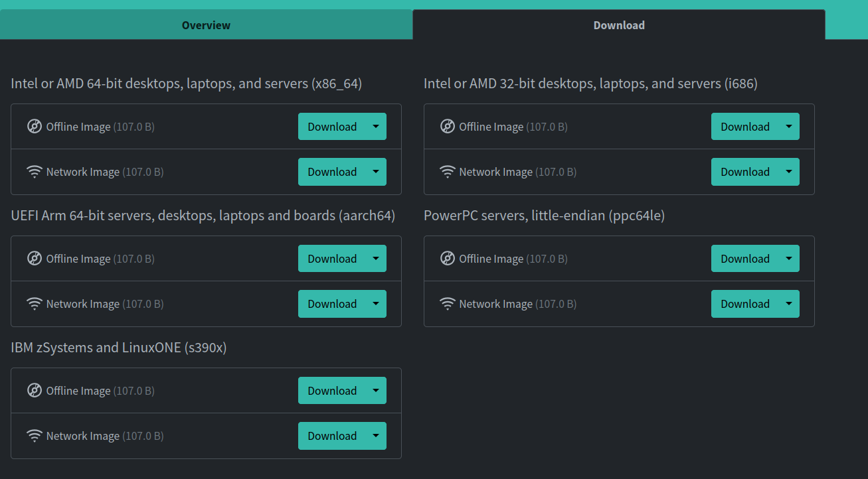Download the ppc64le Network Image

point(745,304)
